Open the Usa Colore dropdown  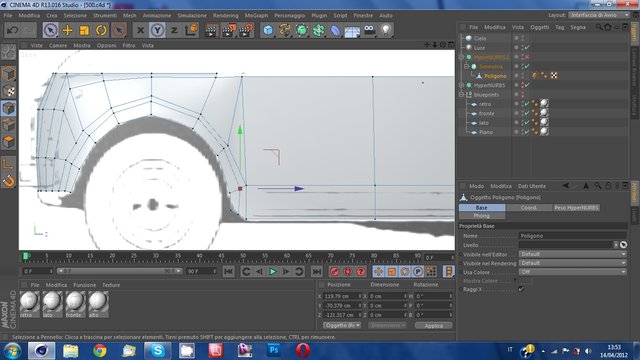tap(572, 272)
